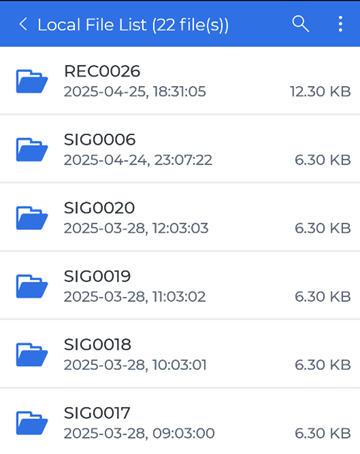Open the three-dot overflow menu
Viewport: 360px width, 454px height.
[340, 24]
